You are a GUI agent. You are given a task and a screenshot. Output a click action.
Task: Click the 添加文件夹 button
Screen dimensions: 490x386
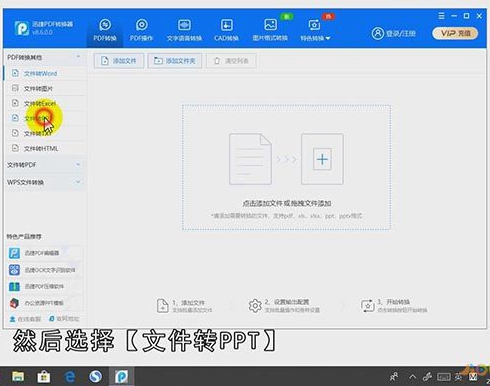[175, 61]
